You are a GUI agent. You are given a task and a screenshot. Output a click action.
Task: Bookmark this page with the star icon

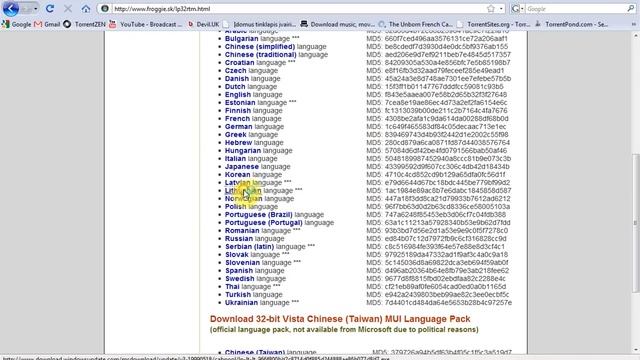(x=491, y=9)
